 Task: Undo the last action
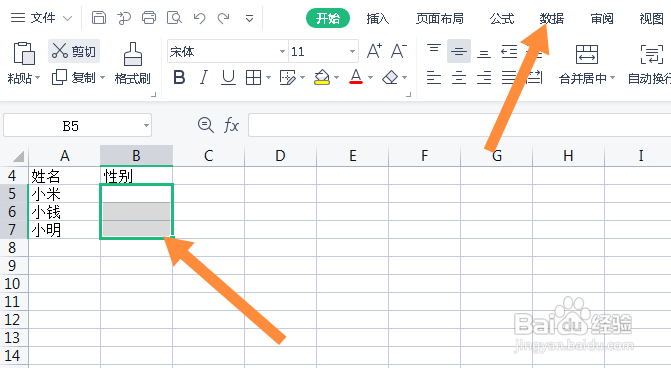(x=199, y=18)
